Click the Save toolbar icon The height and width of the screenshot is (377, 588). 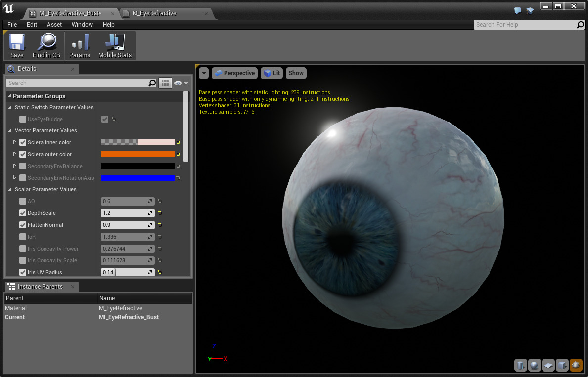pos(16,45)
